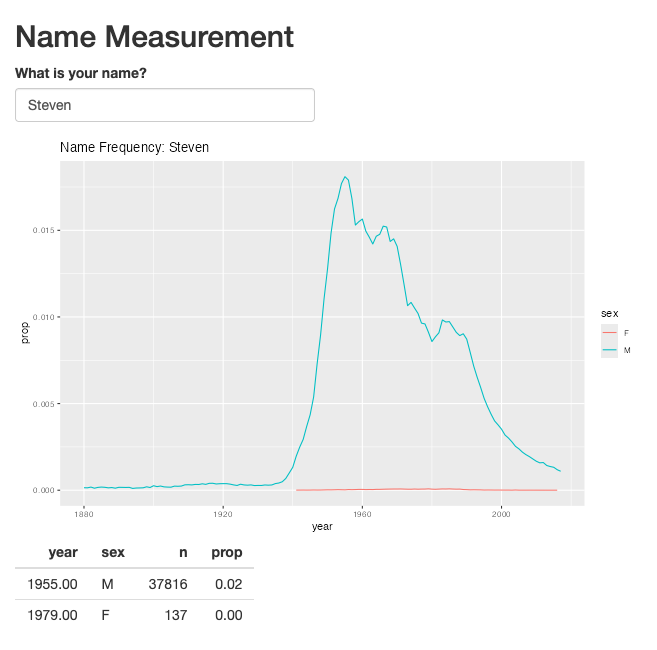Click the 37816 count cell
The image size is (657, 650).
(x=168, y=584)
